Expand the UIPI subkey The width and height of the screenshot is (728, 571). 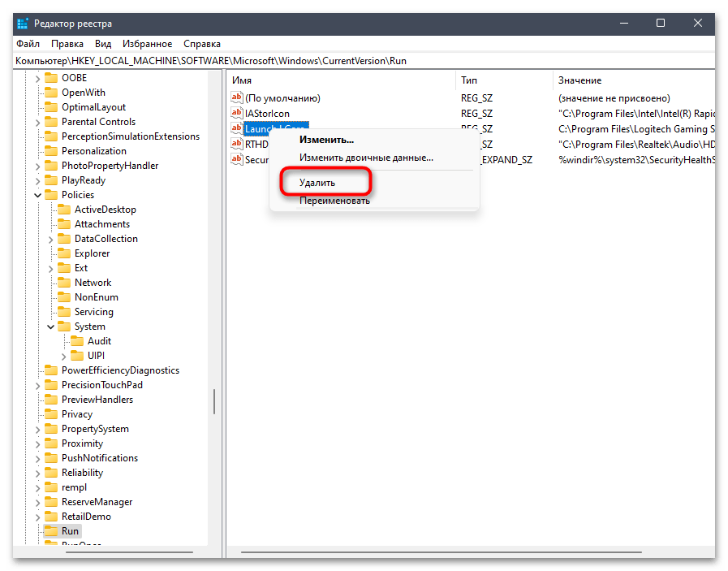click(63, 357)
